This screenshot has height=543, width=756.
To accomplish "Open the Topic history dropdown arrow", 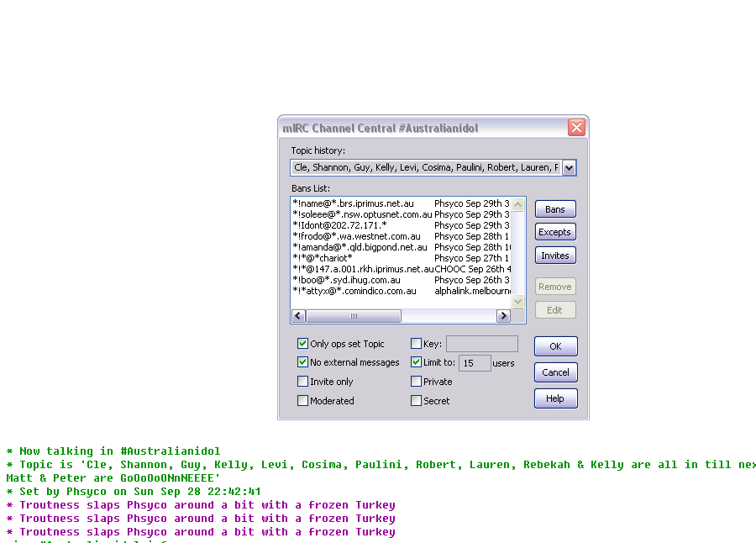I will 570,168.
